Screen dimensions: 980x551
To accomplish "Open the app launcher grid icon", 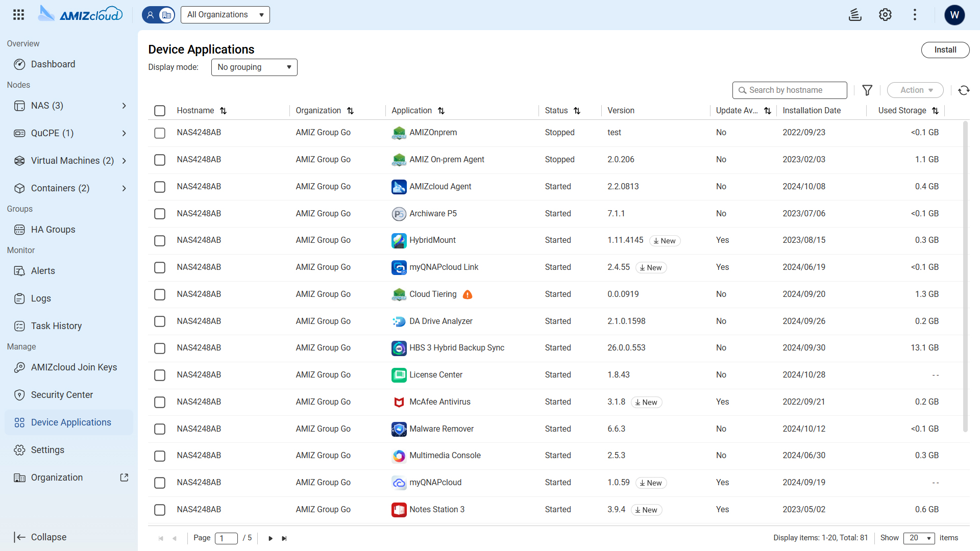I will 19,15.
